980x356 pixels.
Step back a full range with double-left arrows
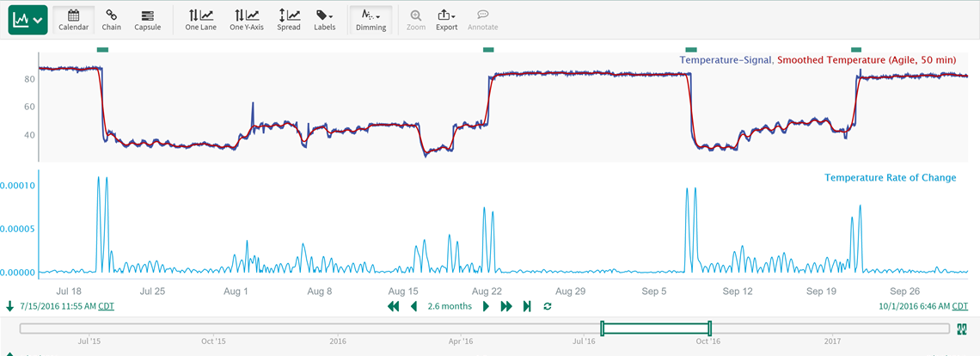394,306
